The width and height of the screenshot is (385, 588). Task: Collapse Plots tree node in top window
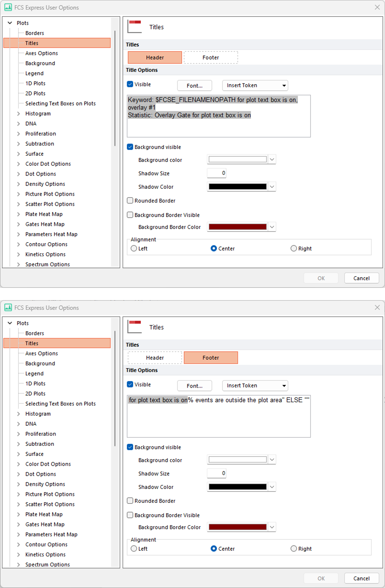coord(10,23)
